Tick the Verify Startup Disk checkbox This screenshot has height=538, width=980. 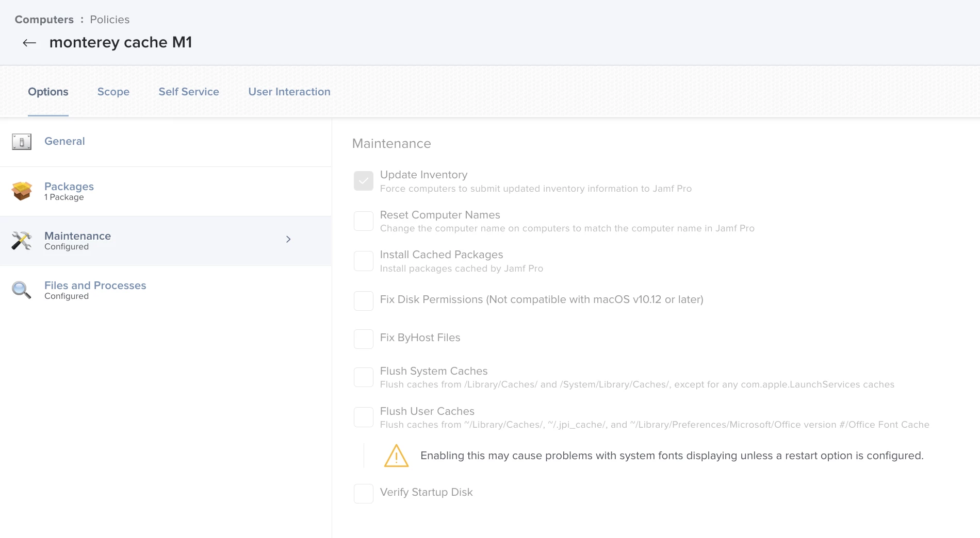(364, 494)
